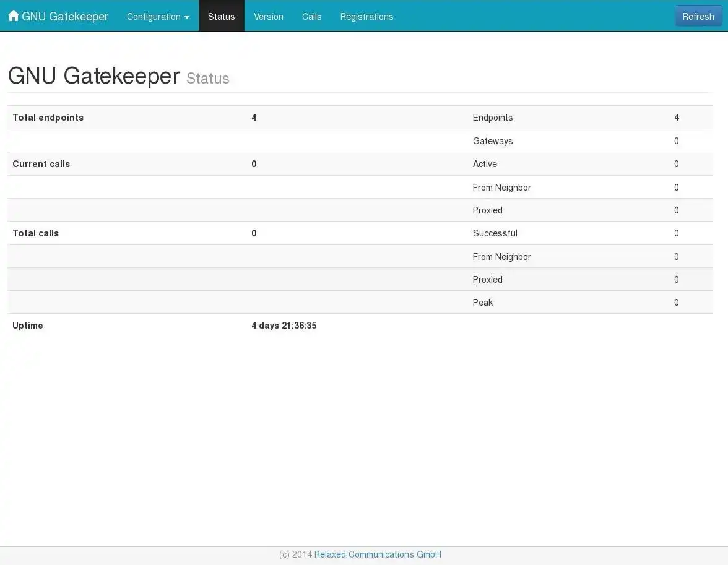Select the Status tab

click(x=222, y=17)
